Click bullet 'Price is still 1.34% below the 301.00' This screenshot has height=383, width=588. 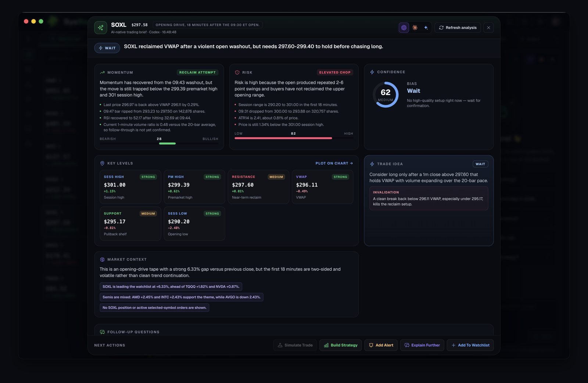pyautogui.click(x=281, y=125)
